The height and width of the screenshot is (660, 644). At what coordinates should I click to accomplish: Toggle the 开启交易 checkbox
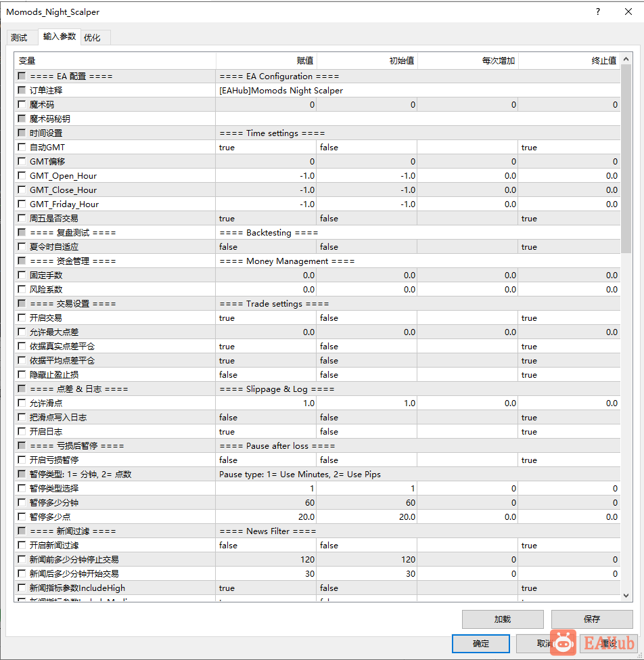pos(22,317)
